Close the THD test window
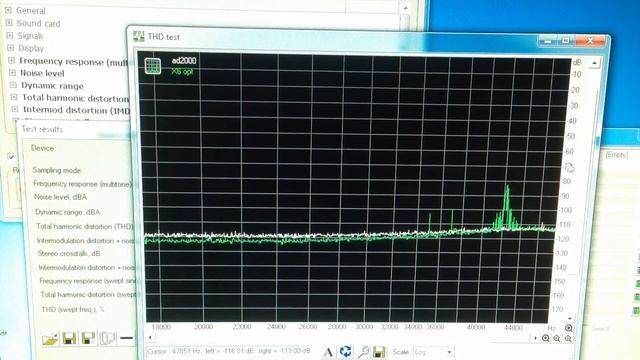Viewport: 640px width, 360px height. point(590,40)
